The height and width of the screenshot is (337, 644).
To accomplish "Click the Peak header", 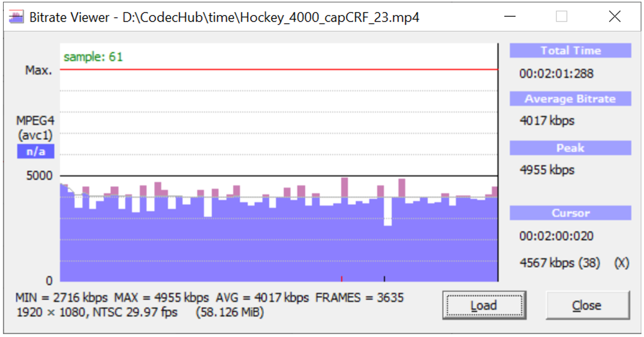I will point(571,148).
